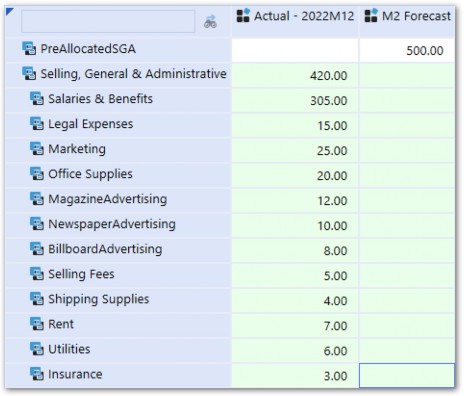Screen dimensions: 464x396
Task: Click the Actual - 2022M12 column icon
Action: (243, 16)
